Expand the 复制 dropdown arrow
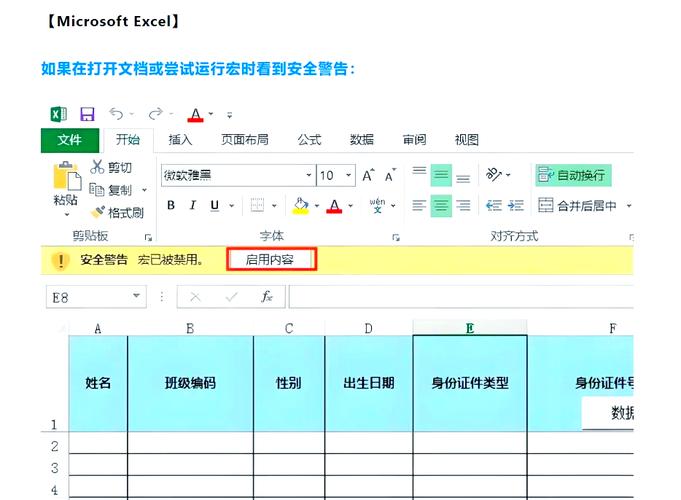The width and height of the screenshot is (681, 500). tap(144, 190)
